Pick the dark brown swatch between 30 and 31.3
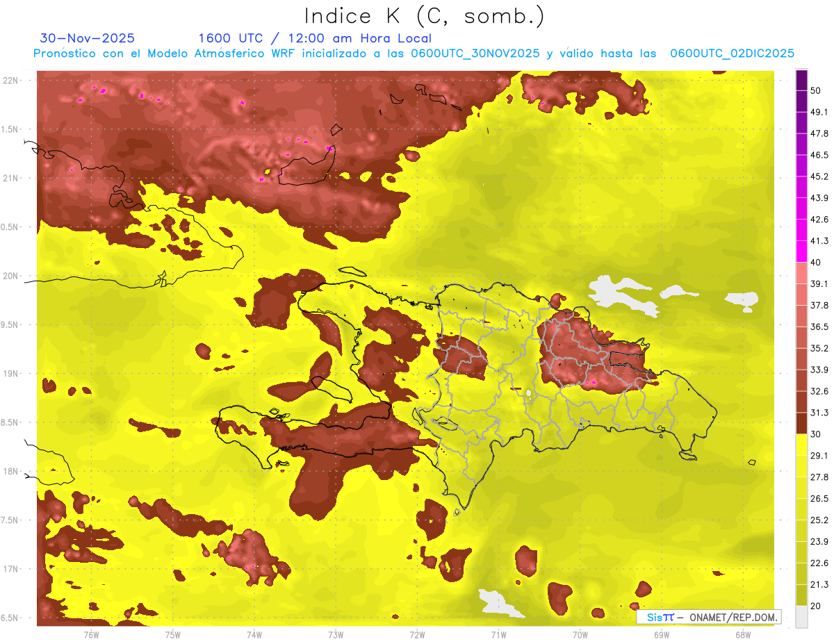The height and width of the screenshot is (644, 834). pos(801,423)
